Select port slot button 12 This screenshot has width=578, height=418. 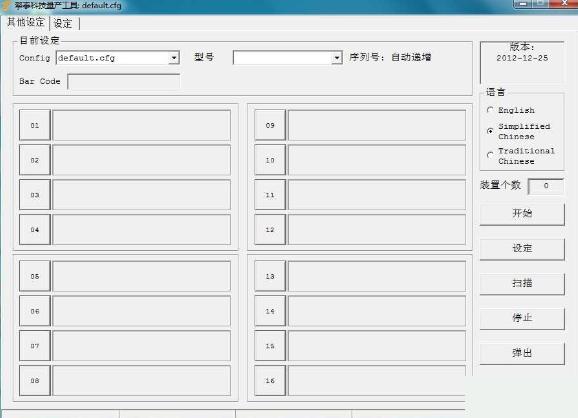coord(270,230)
